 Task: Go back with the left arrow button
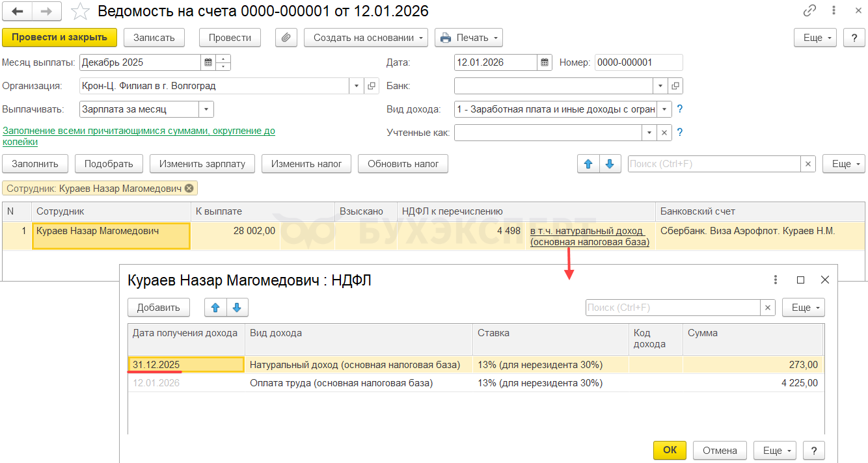(x=18, y=11)
